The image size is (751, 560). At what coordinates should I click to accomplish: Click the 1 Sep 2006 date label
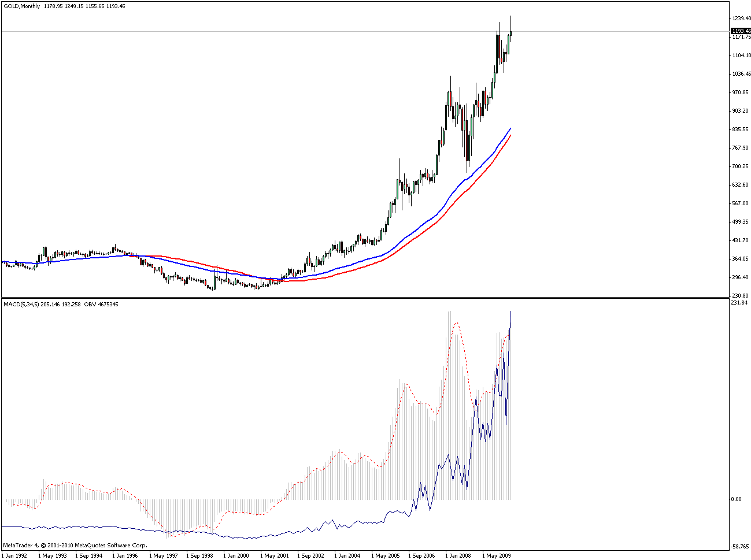pos(422,556)
